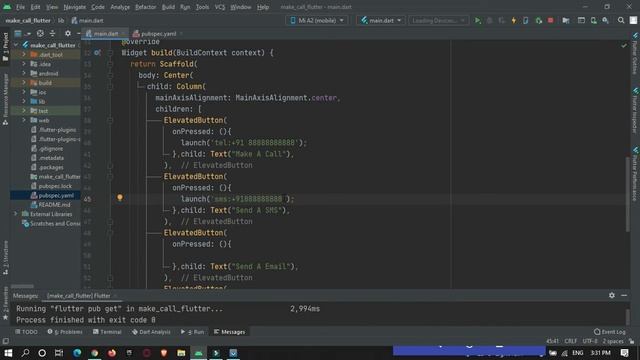
Task: Select pubspec.lock in the project tree
Action: point(55,186)
